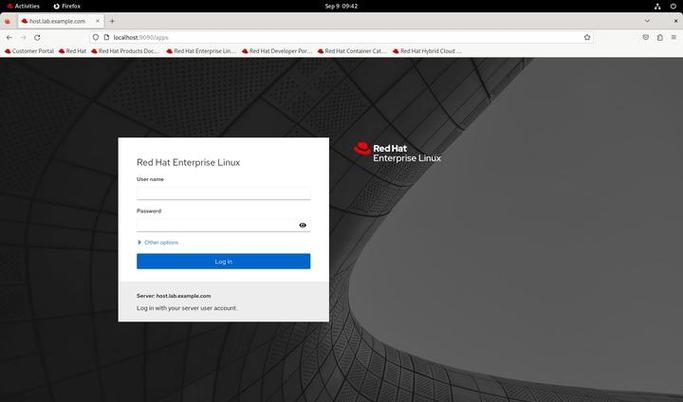Open the network status icon in top bar
The image size is (683, 402).
[x=657, y=6]
